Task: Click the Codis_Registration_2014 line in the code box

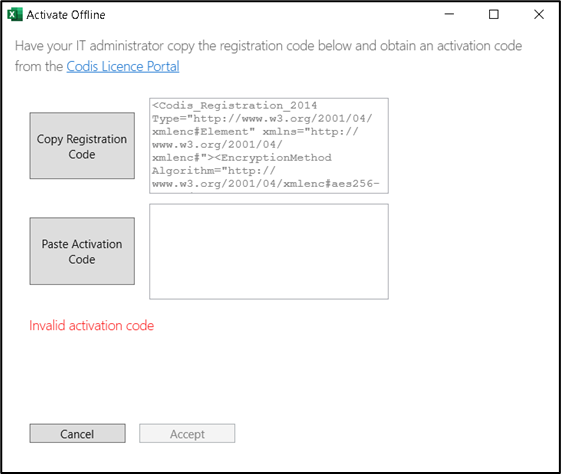Action: coord(234,106)
